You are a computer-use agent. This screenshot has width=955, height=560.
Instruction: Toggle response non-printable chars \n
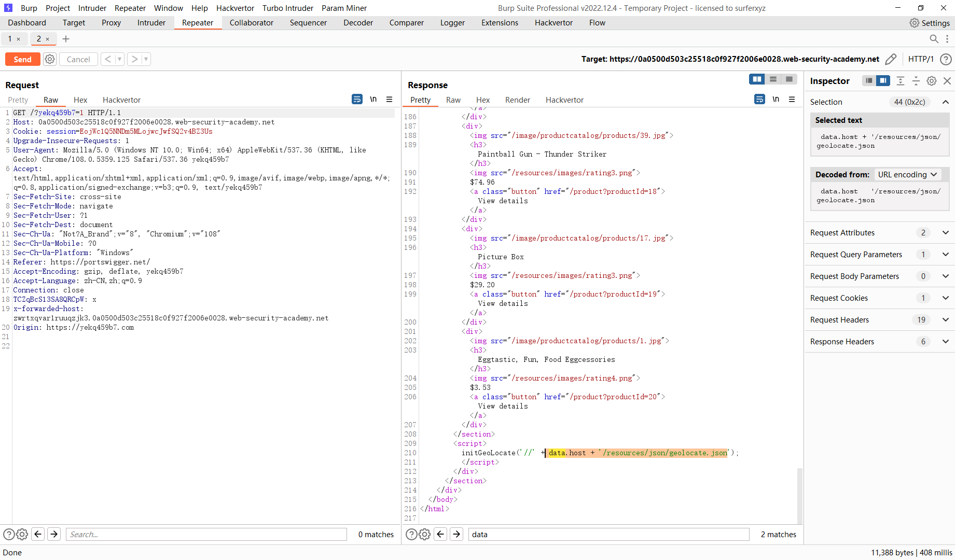776,99
